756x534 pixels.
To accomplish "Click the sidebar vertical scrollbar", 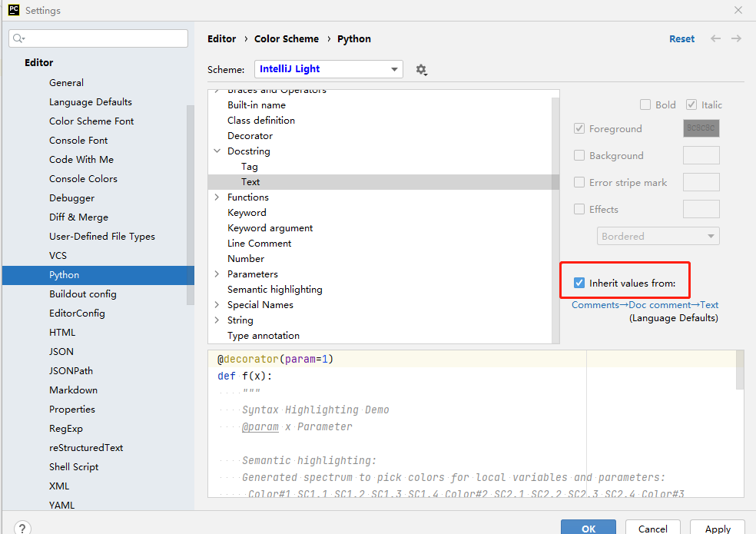I will pyautogui.click(x=191, y=205).
